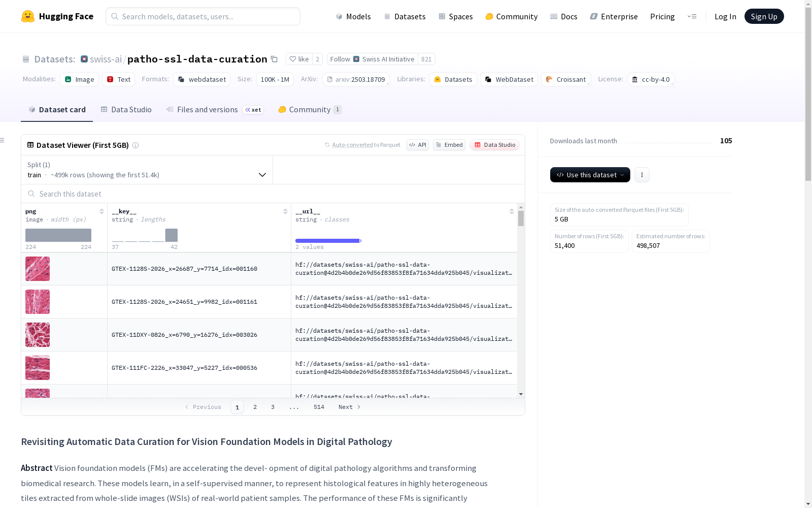This screenshot has width=812, height=508.
Task: Select the WebDataset library tag
Action: pos(509,79)
